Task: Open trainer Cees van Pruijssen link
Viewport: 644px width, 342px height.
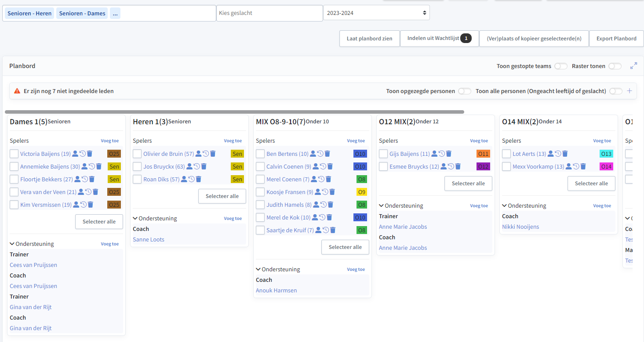Action: tap(33, 265)
